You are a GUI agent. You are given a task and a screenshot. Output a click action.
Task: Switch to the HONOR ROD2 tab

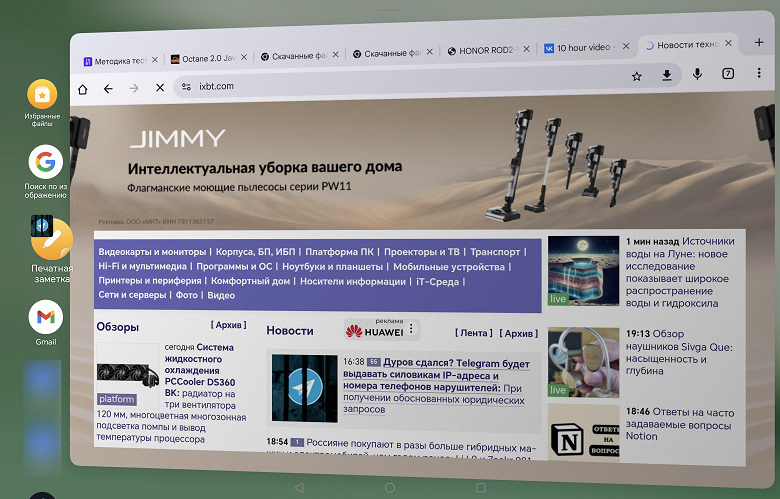(x=483, y=50)
